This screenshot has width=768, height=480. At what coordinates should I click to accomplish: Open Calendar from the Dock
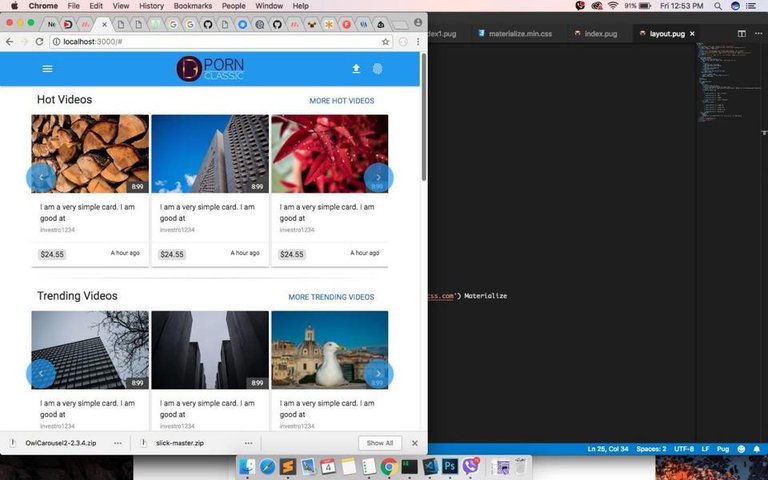click(x=328, y=466)
